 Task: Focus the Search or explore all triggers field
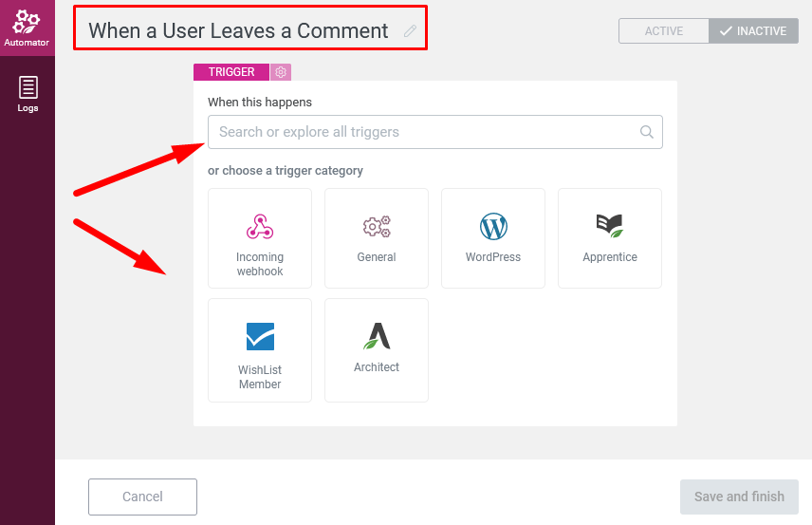435,132
